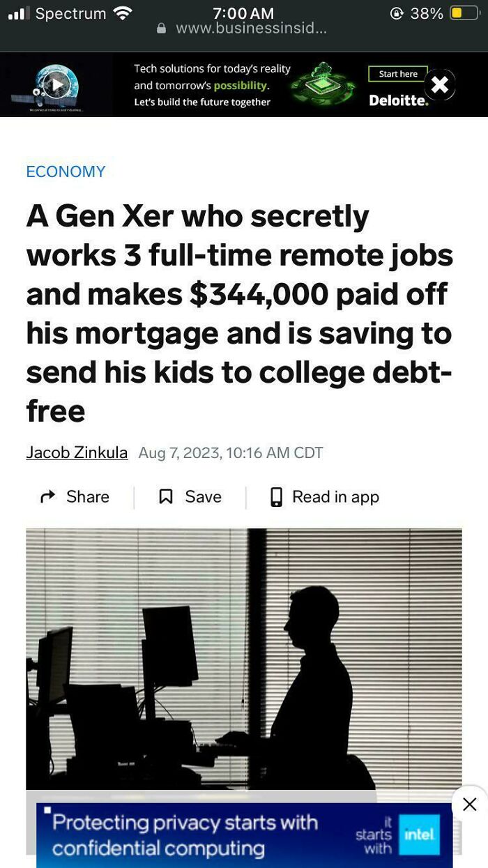Dismiss the Intel ad with X
The width and height of the screenshot is (488, 868).
[469, 804]
